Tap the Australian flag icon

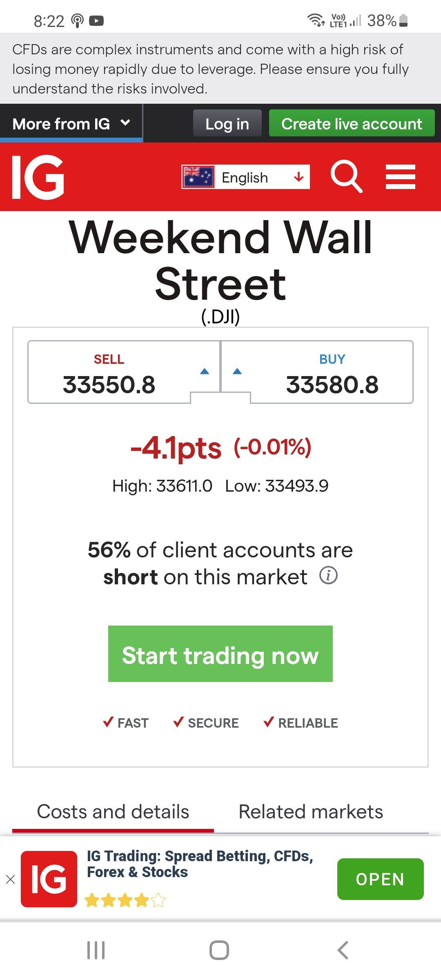[198, 177]
